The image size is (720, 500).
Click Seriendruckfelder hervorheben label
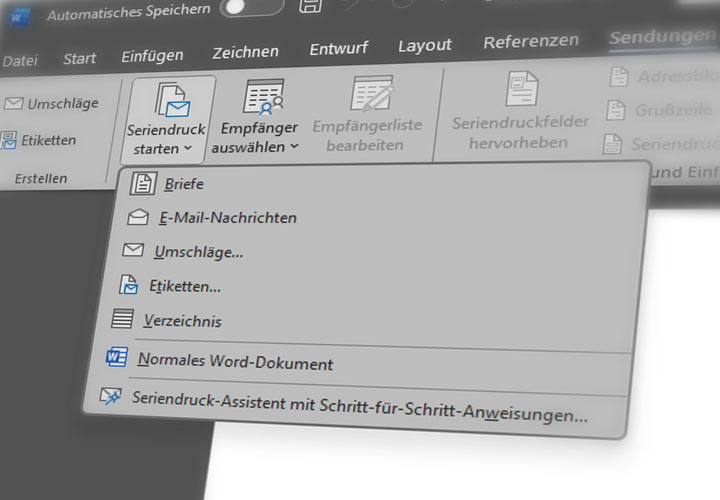click(x=520, y=132)
